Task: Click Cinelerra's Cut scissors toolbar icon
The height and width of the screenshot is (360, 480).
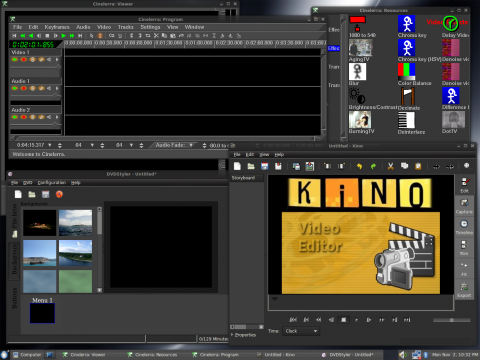Action: click(156, 35)
